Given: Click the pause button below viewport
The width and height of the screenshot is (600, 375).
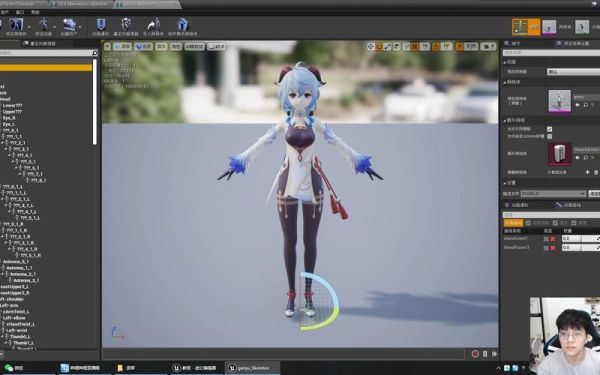Looking at the screenshot, I should 485,354.
